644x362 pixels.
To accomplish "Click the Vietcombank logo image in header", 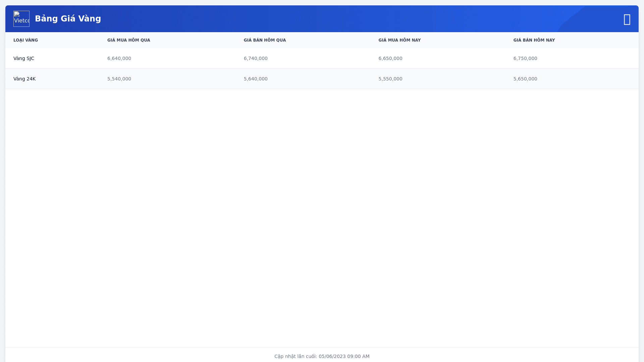I will (x=21, y=19).
